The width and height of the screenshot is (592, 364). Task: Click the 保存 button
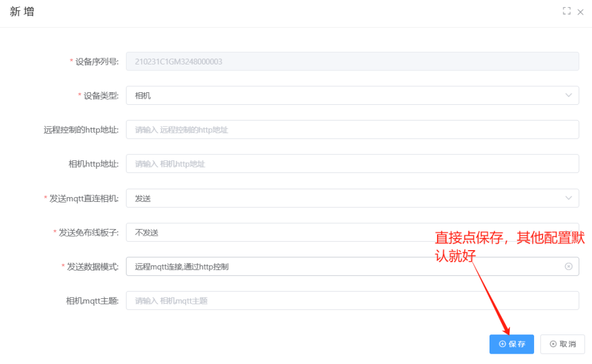point(512,344)
